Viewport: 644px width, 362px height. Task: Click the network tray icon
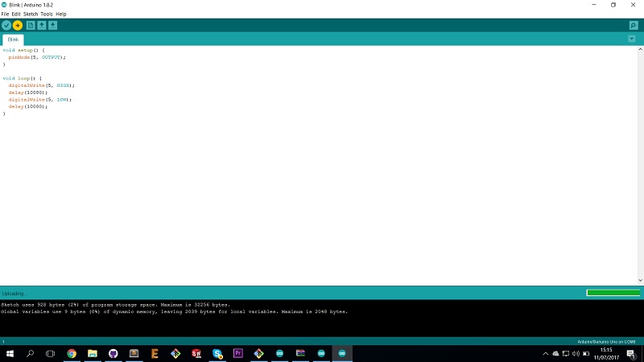tap(566, 353)
